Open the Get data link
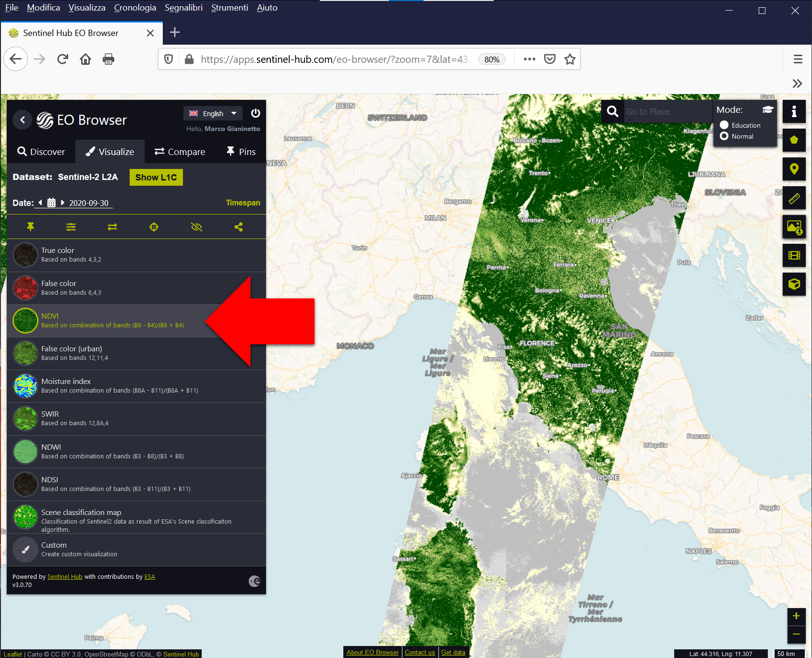 coord(453,653)
